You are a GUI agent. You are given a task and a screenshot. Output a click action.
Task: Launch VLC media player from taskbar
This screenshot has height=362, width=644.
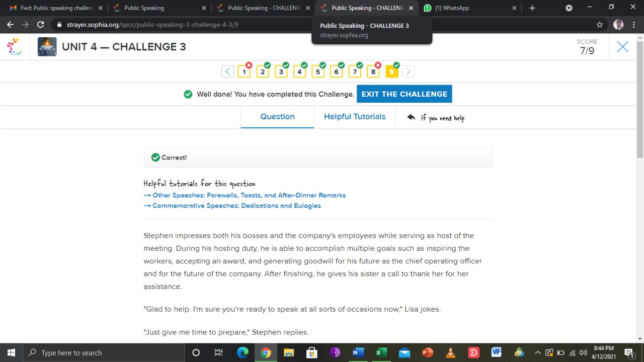click(451, 352)
